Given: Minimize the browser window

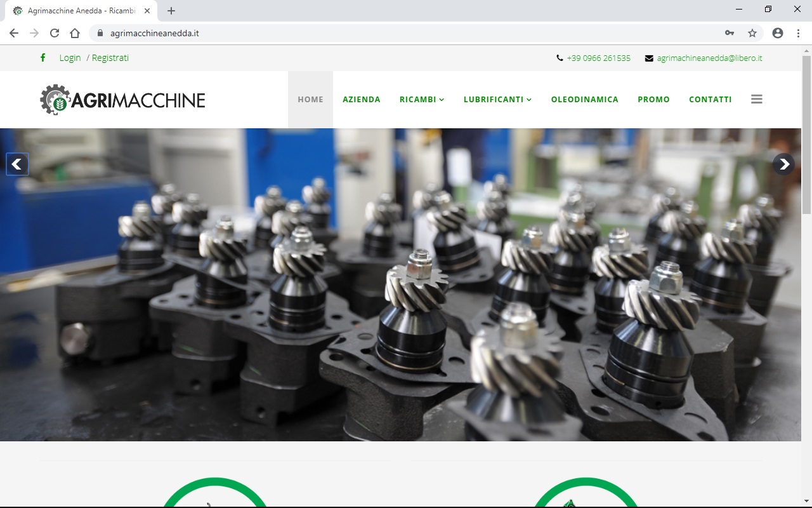Looking at the screenshot, I should tap(739, 9).
